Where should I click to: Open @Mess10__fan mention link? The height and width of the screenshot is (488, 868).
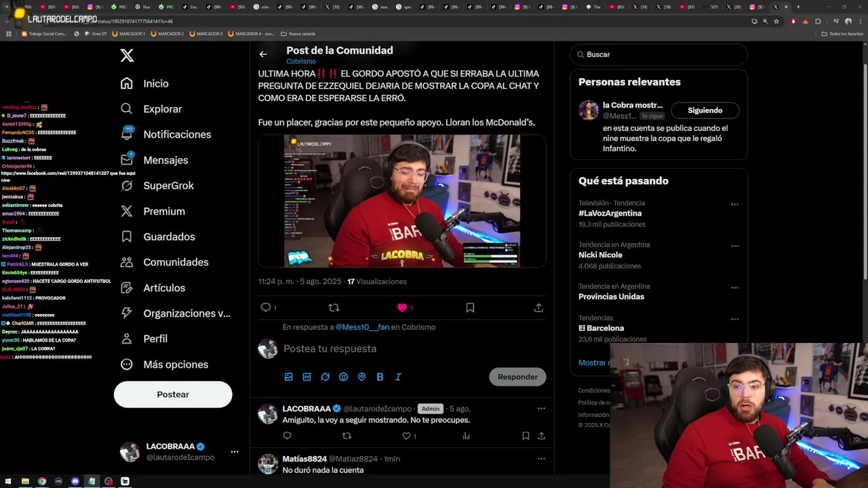pos(362,327)
